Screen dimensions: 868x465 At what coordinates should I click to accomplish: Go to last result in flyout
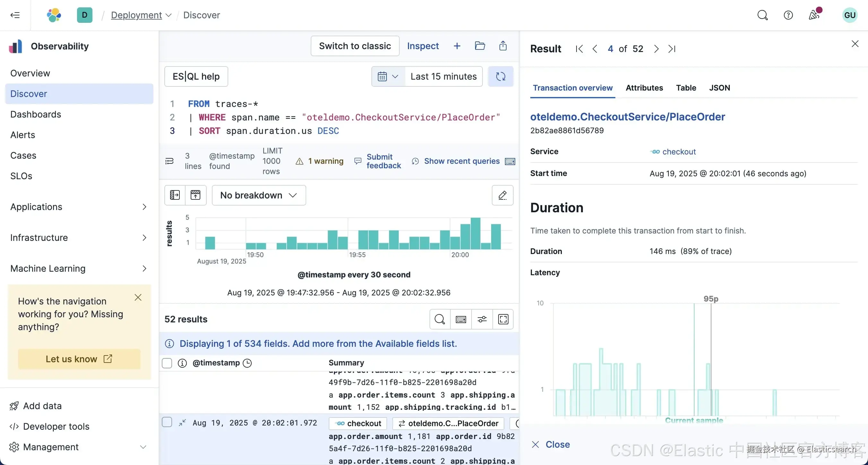(x=672, y=49)
